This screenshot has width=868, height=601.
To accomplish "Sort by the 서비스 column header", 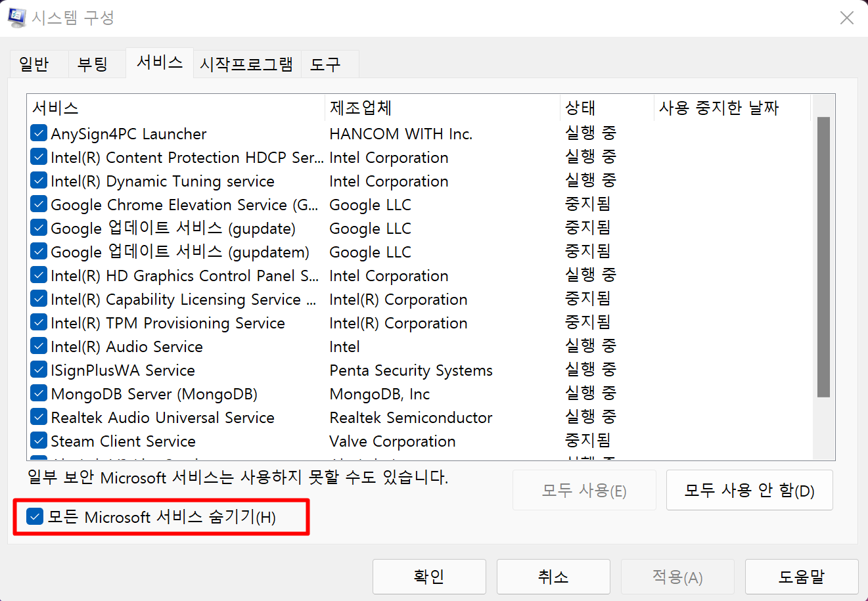I will (176, 108).
